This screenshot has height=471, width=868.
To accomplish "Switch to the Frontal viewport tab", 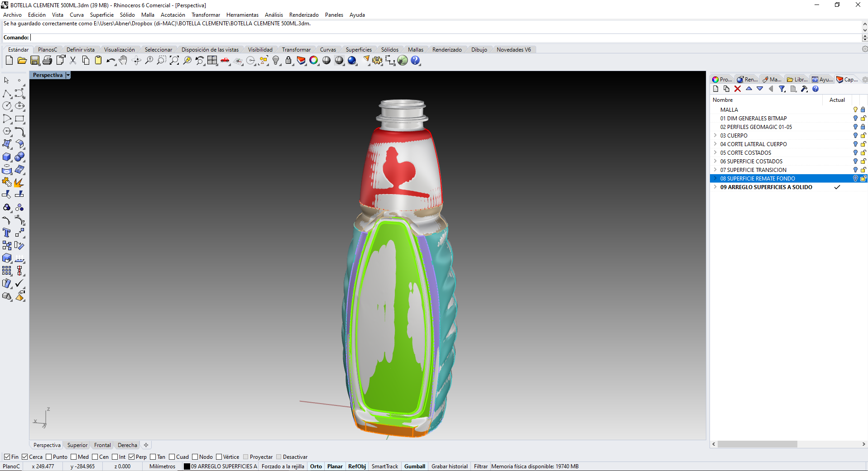I will coord(102,445).
